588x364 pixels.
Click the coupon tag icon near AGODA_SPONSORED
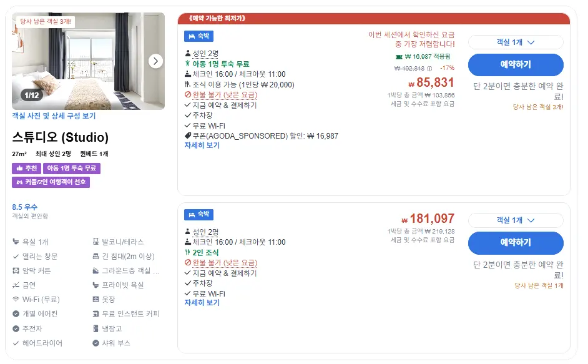[188, 136]
